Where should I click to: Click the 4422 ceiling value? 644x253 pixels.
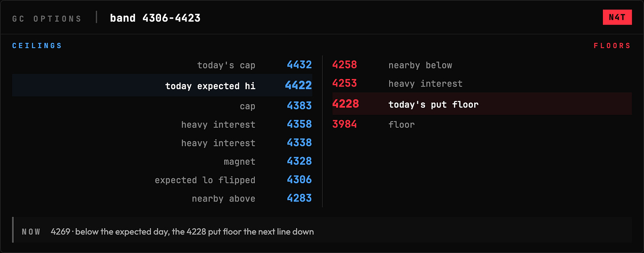(299, 85)
